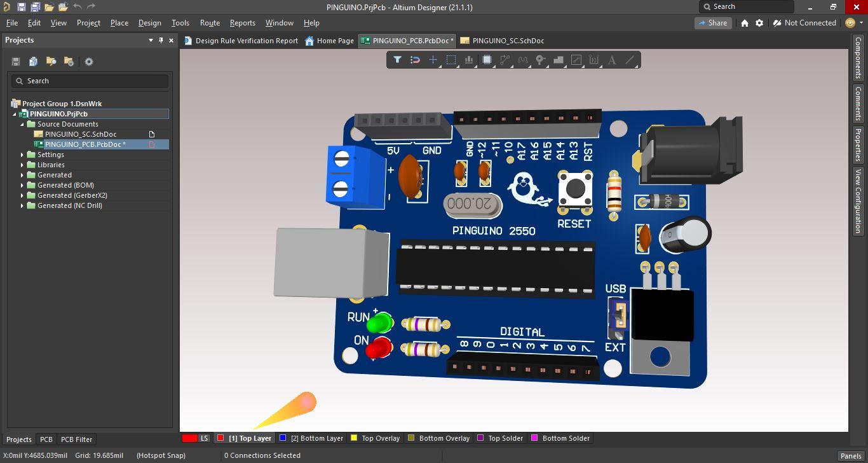Open the Preferences gear icon in the top right
This screenshot has width=868, height=463.
(759, 23)
